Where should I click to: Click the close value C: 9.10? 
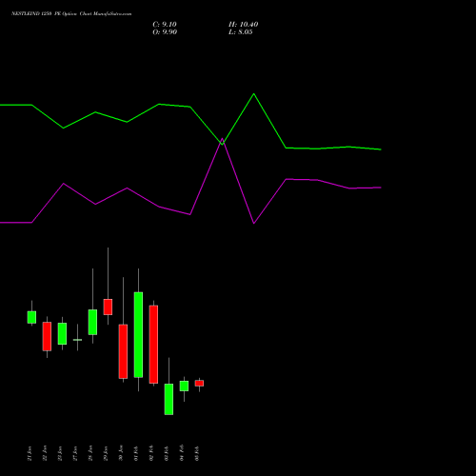click(x=165, y=25)
